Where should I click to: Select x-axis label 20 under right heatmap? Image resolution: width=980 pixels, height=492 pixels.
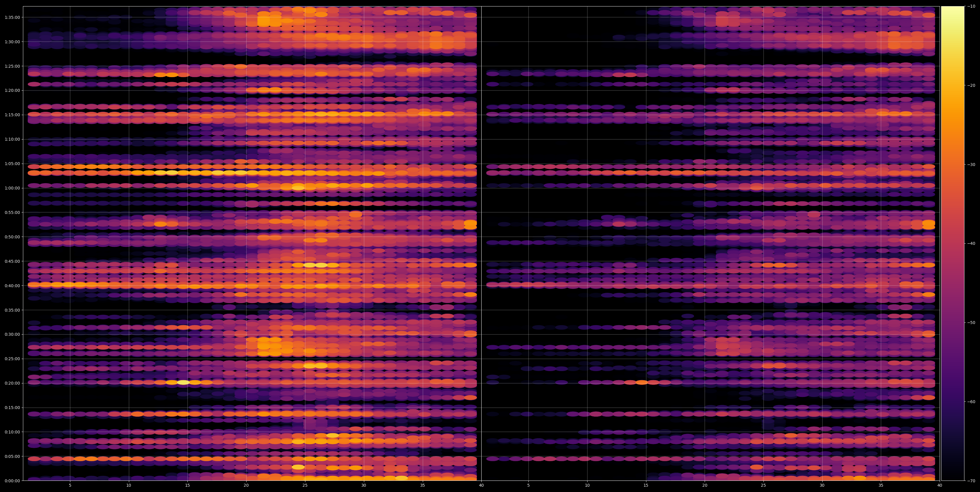[705, 486]
